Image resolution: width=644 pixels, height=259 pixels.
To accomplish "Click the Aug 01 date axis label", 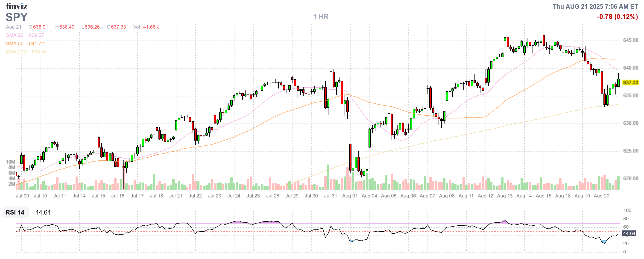I will (350, 196).
